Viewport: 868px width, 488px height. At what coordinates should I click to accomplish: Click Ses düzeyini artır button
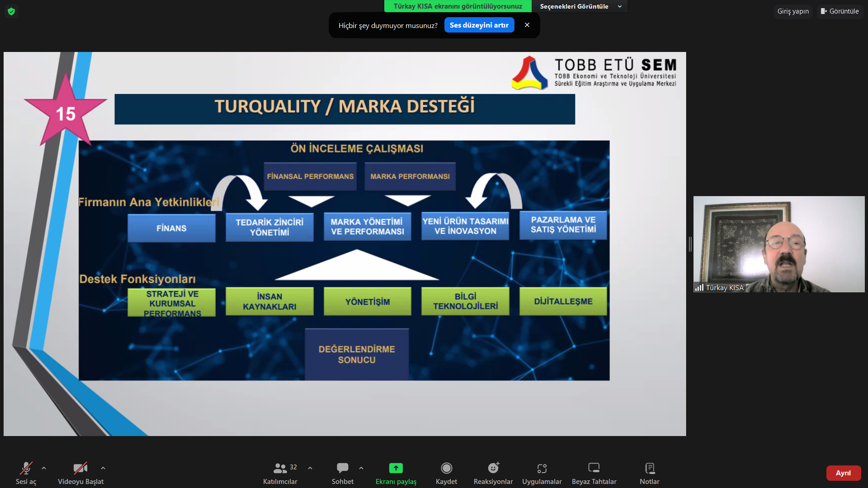(479, 25)
